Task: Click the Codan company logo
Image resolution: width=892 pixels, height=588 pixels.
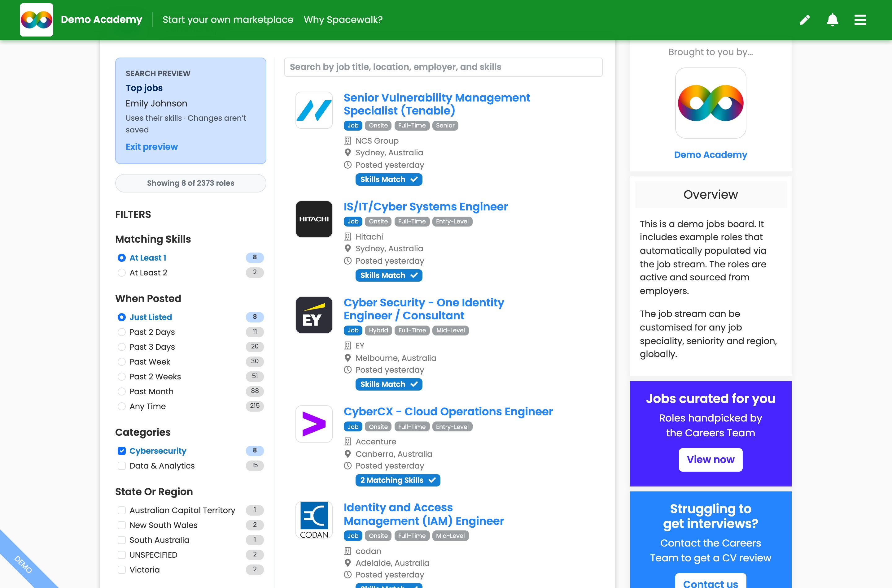Action: (x=314, y=520)
